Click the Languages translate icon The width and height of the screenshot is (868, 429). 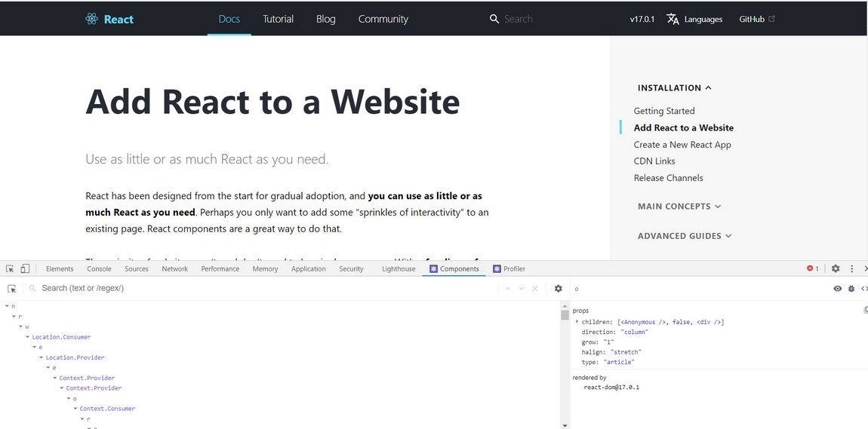pos(673,19)
